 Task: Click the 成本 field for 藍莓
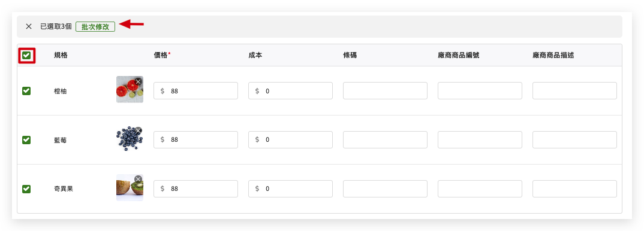[x=290, y=139]
